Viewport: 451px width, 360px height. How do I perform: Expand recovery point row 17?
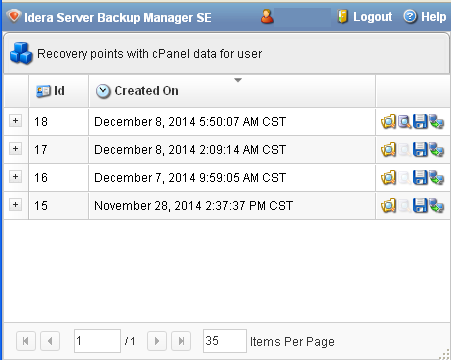(15, 149)
